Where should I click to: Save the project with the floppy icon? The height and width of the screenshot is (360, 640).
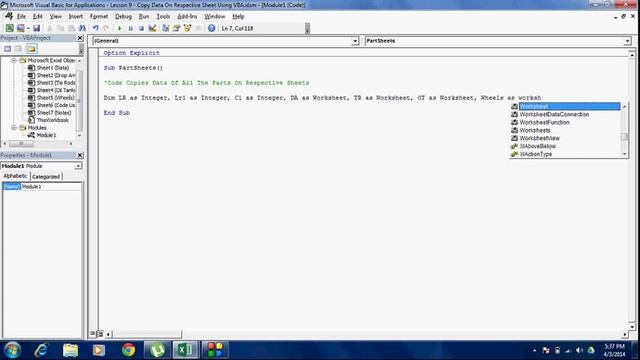tap(36, 28)
